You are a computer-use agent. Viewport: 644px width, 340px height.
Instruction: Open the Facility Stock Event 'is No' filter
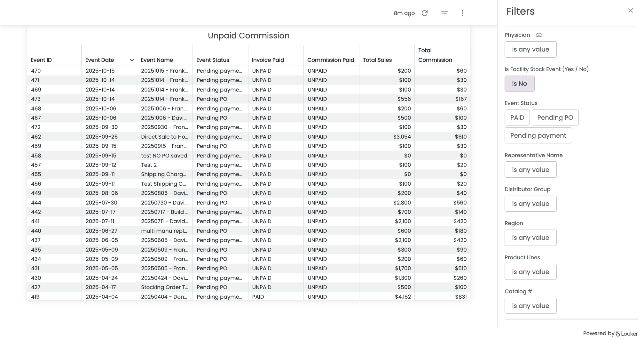coord(519,84)
